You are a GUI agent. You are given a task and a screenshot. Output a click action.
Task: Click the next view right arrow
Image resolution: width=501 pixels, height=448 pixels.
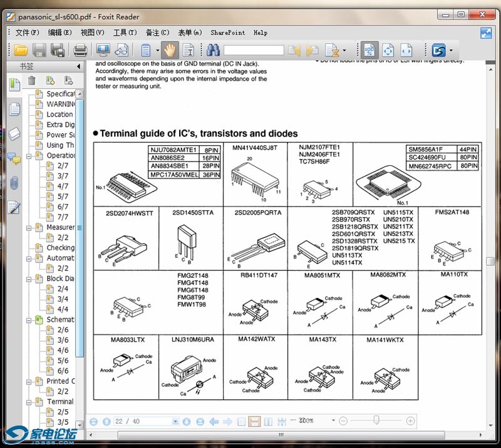227,422
